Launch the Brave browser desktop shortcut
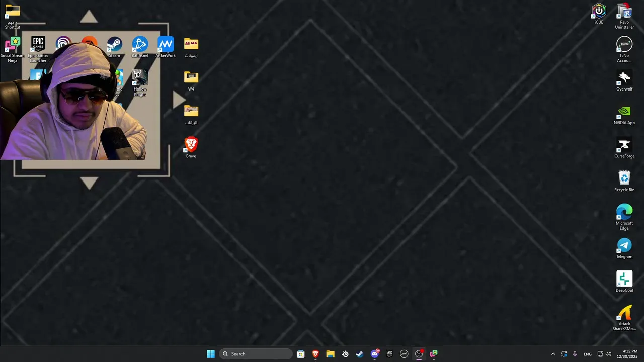This screenshot has width=644, height=362. [191, 147]
